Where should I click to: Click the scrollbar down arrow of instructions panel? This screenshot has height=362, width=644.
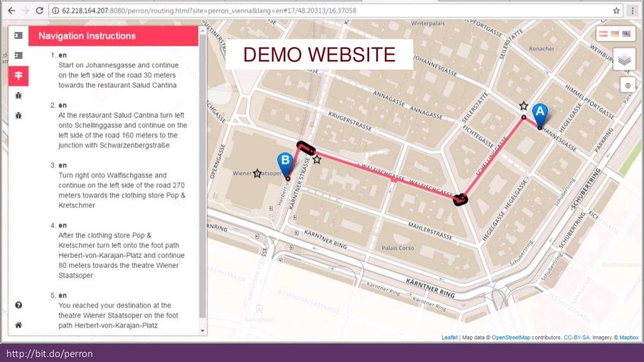[x=203, y=331]
